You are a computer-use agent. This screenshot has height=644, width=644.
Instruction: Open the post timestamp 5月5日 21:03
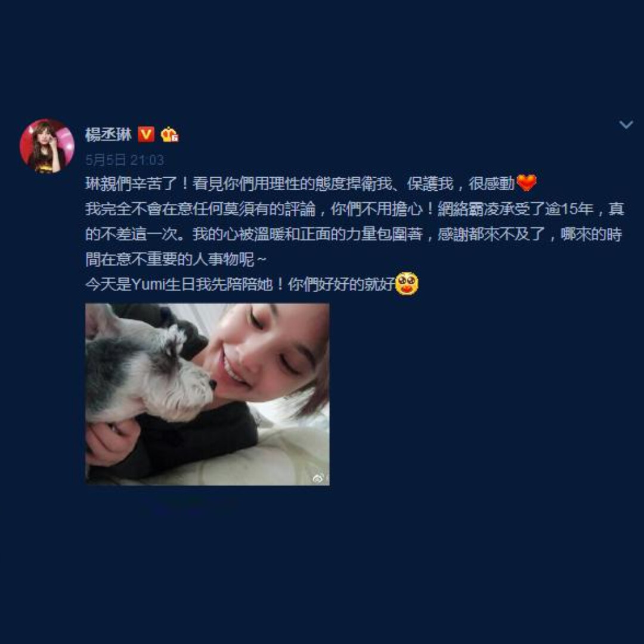pyautogui.click(x=125, y=160)
